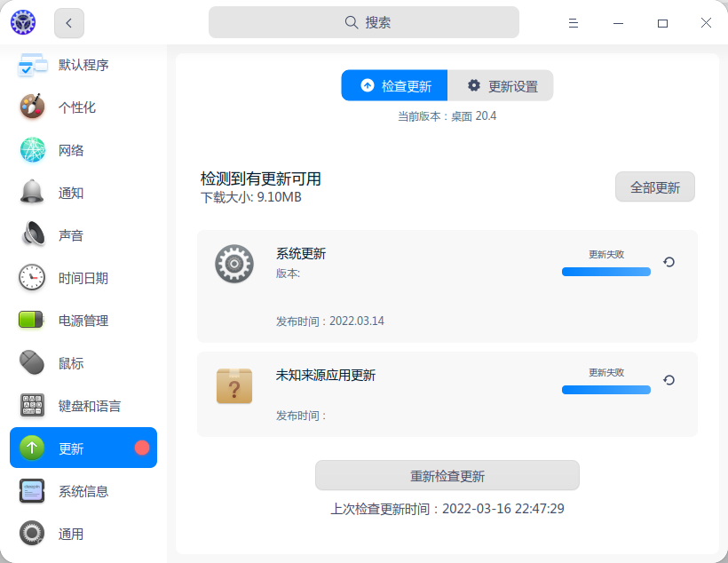This screenshot has height=563, width=728.
Task: Open 键盘和语言 settings
Action: [83, 406]
